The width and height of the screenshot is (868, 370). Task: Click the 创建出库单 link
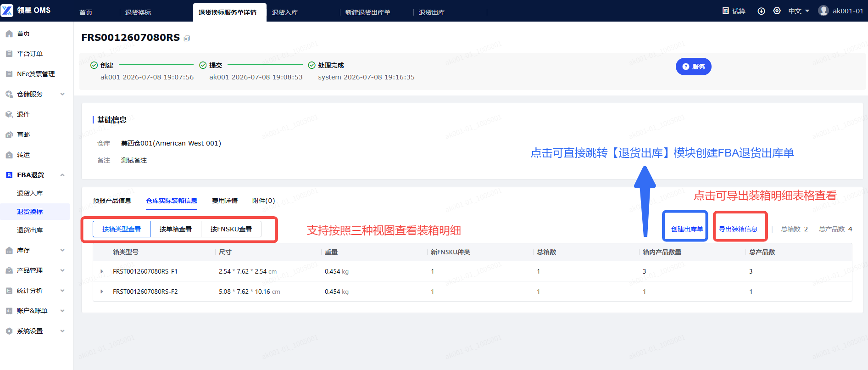pyautogui.click(x=687, y=229)
